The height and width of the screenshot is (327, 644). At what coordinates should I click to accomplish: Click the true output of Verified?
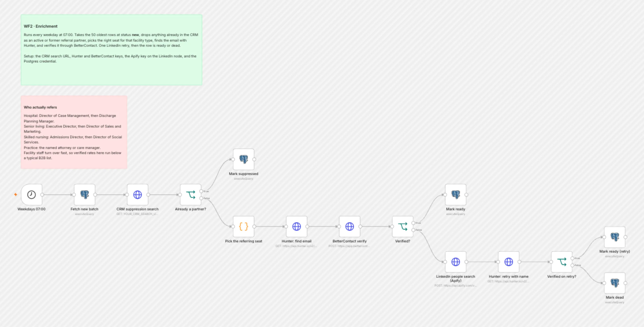pyautogui.click(x=413, y=223)
